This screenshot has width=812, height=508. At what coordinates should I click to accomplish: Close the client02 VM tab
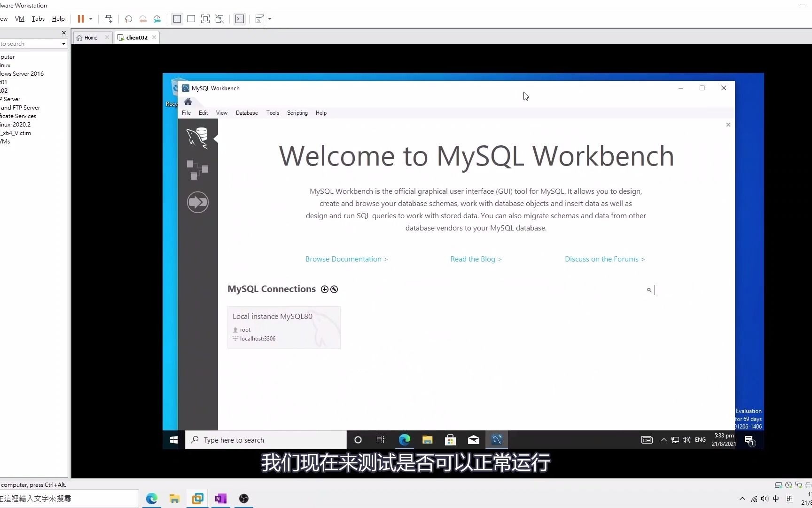[x=154, y=37]
